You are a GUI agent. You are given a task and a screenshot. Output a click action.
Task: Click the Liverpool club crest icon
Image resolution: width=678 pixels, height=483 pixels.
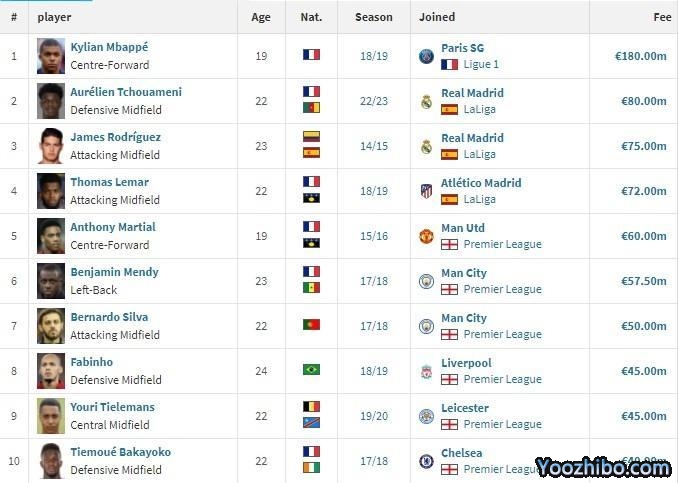[427, 371]
